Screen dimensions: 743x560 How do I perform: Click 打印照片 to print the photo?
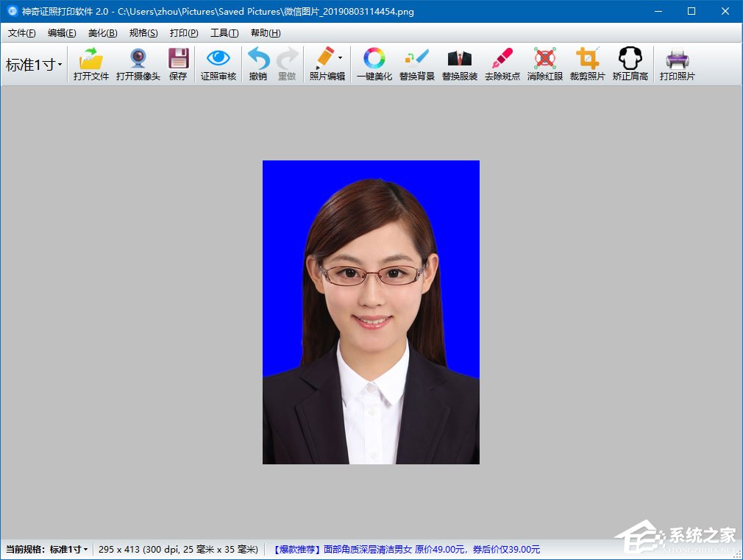(677, 63)
